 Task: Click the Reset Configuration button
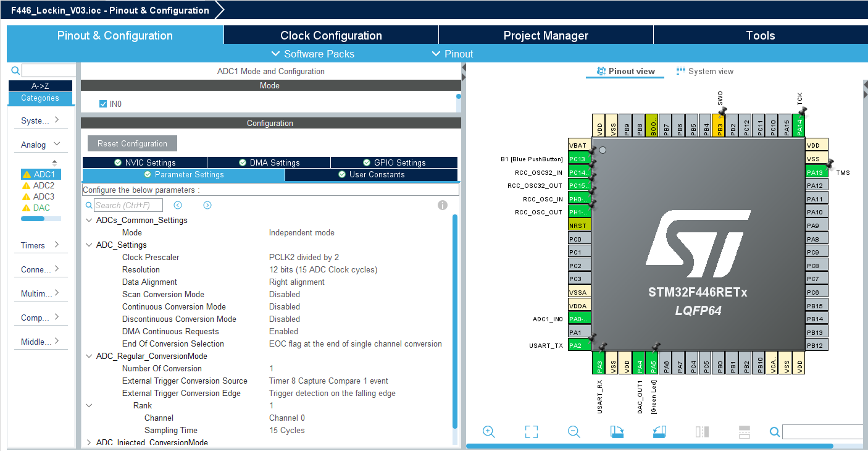132,143
